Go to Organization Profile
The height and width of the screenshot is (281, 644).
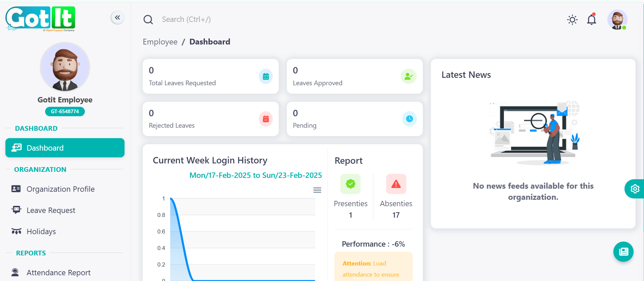tap(60, 189)
